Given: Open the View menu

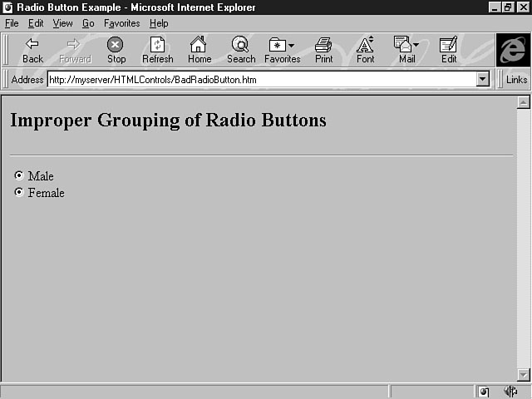Looking at the screenshot, I should 62,23.
